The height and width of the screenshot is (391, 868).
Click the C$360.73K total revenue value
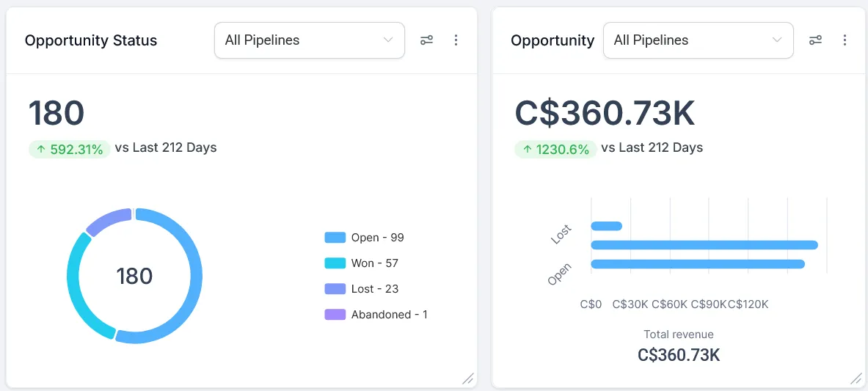(x=679, y=356)
